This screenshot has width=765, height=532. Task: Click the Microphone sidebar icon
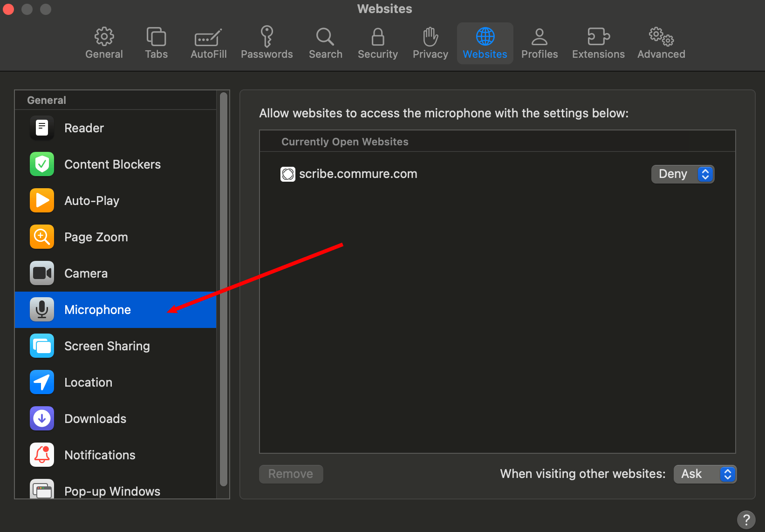42,309
